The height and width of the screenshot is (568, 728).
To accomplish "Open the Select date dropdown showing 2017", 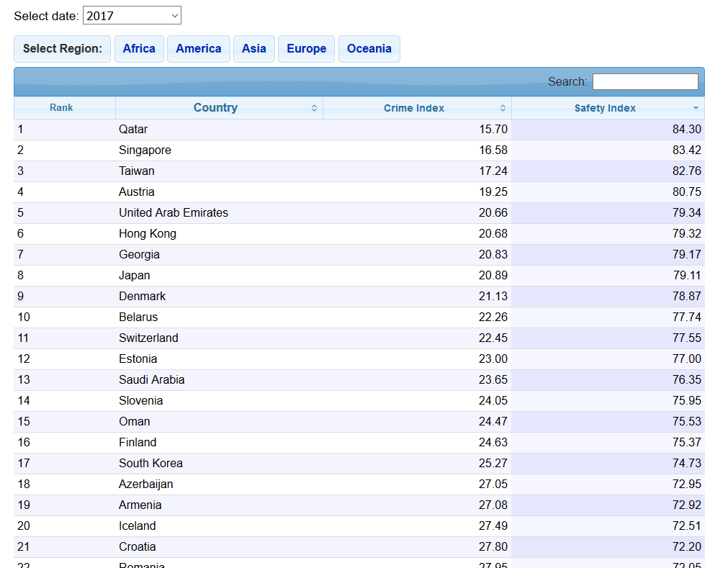I will click(x=132, y=16).
